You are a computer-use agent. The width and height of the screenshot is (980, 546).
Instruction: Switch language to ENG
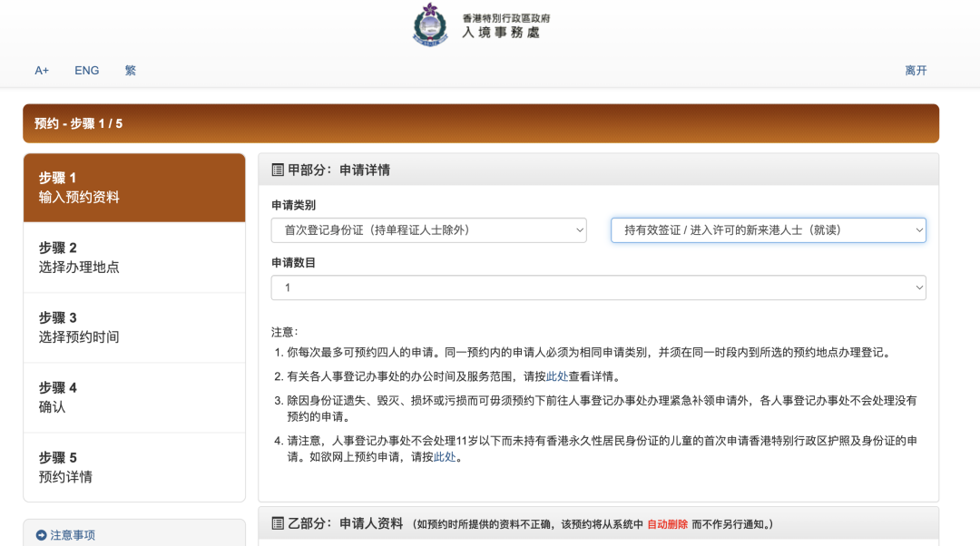pyautogui.click(x=87, y=71)
